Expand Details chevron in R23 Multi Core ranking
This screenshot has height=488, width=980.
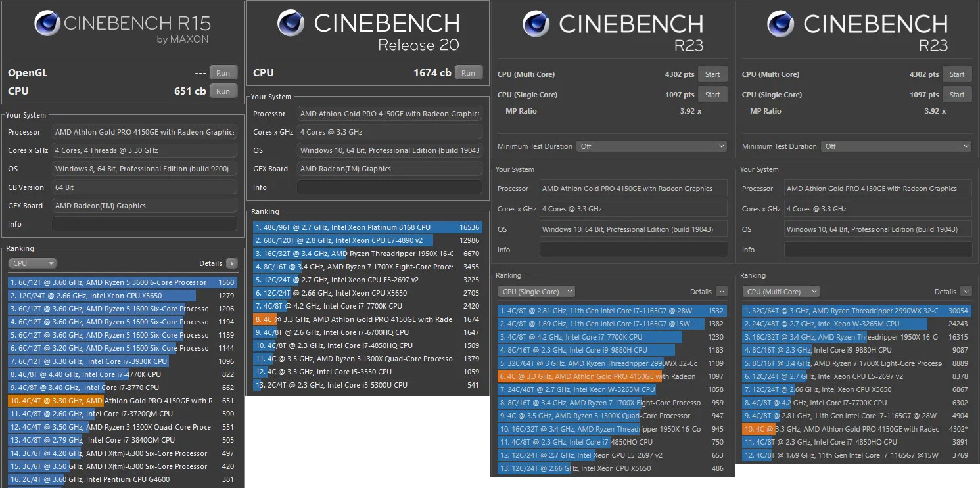[966, 292]
